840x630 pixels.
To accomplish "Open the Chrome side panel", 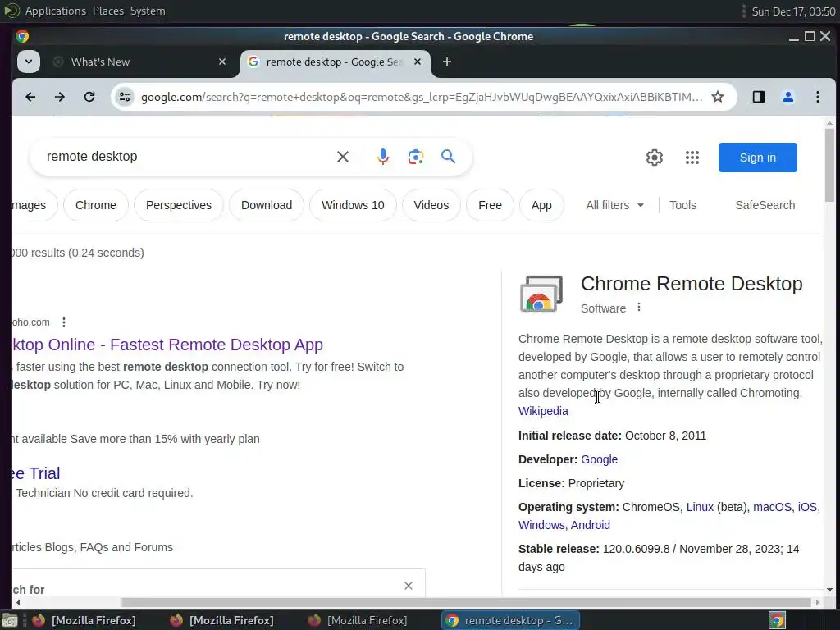I will [759, 97].
